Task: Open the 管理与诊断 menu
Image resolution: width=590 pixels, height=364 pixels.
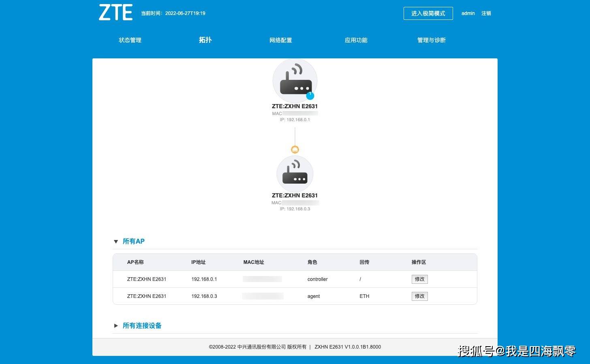Action: [431, 40]
